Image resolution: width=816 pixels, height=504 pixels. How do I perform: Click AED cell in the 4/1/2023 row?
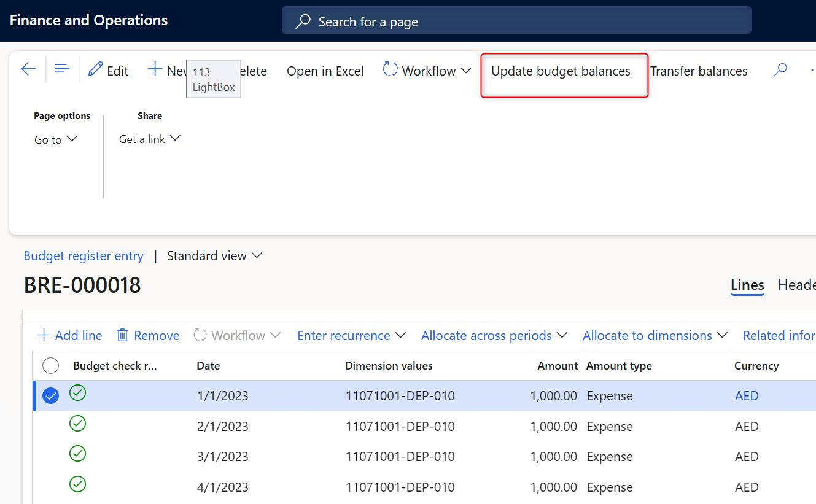point(747,487)
